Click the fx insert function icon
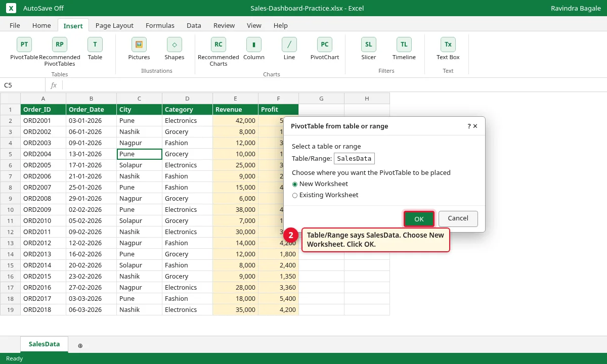This screenshot has width=607, height=364. [x=54, y=85]
